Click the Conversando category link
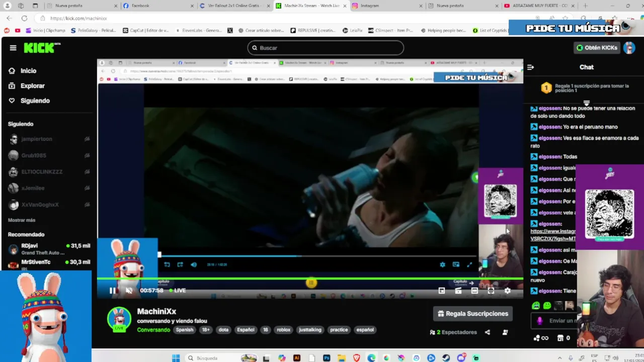The height and width of the screenshot is (362, 644). tap(153, 330)
